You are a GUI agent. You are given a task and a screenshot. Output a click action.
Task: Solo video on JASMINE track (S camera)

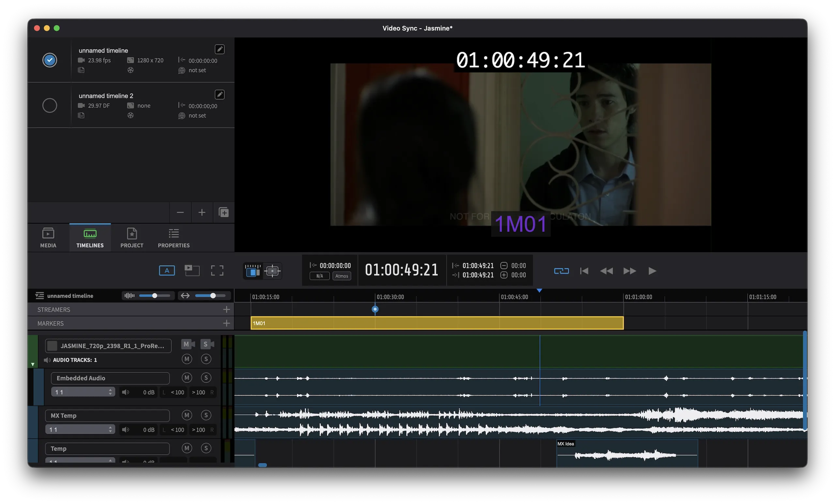pos(207,345)
